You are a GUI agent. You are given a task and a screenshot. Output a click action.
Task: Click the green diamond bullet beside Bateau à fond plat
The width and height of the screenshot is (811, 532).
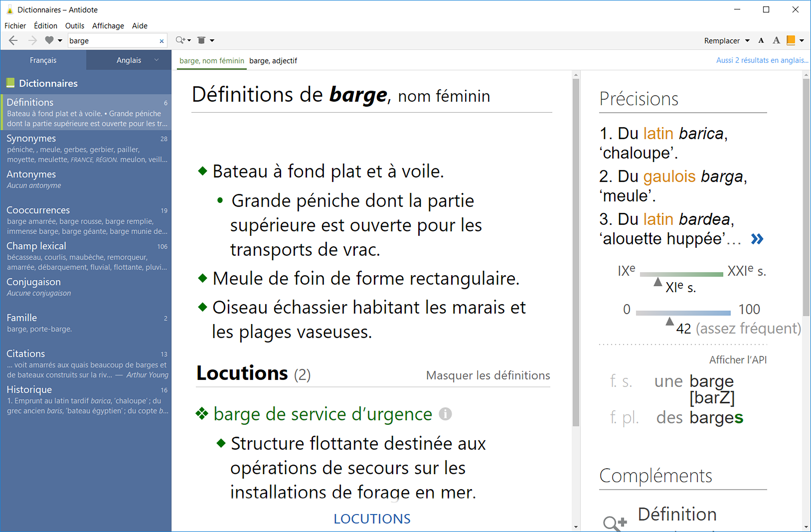[x=202, y=171]
